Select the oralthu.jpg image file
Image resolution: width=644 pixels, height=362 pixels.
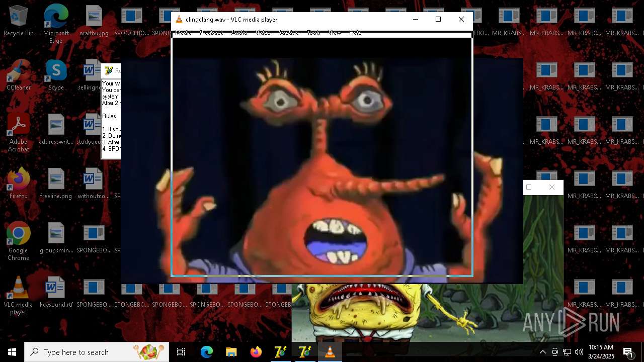(94, 21)
